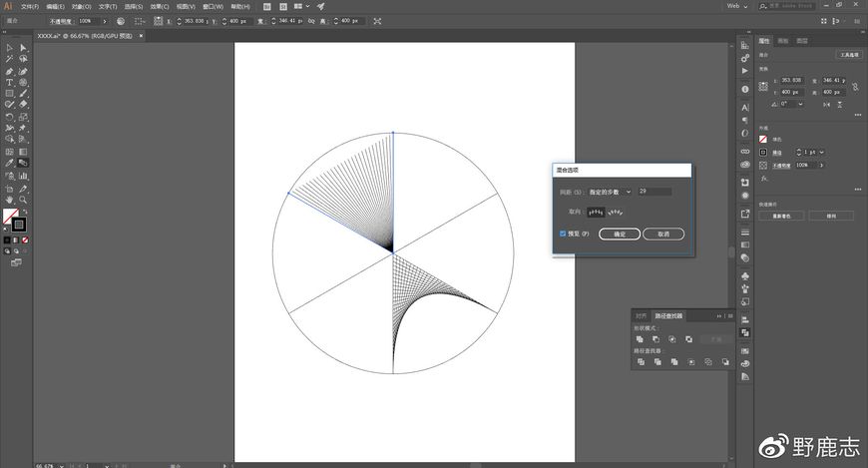
Task: Click Intersect in Pathfinder shape modes
Action: [x=672, y=339]
